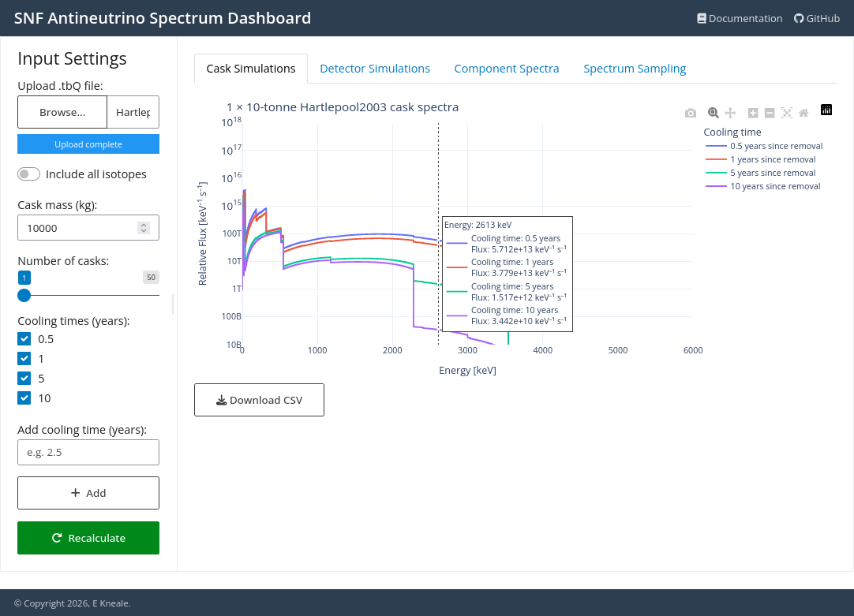Viewport: 854px width, 616px height.
Task: Open the GitHub link
Action: (x=817, y=18)
